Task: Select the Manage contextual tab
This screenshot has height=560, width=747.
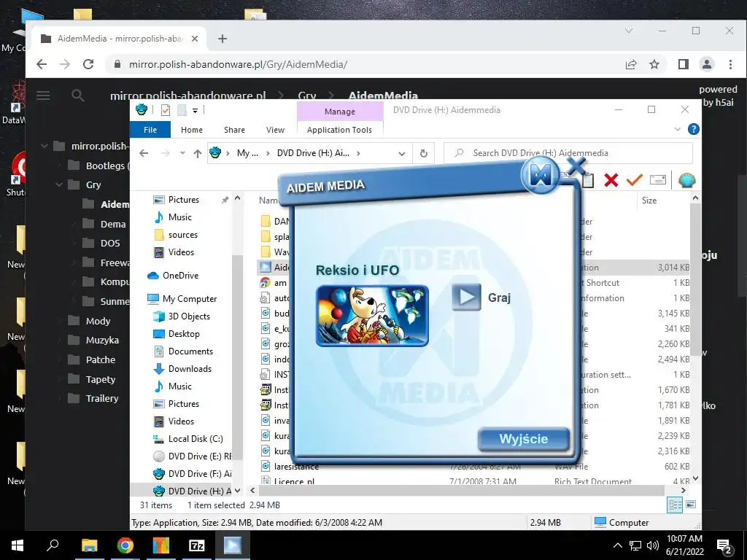Action: pyautogui.click(x=340, y=112)
